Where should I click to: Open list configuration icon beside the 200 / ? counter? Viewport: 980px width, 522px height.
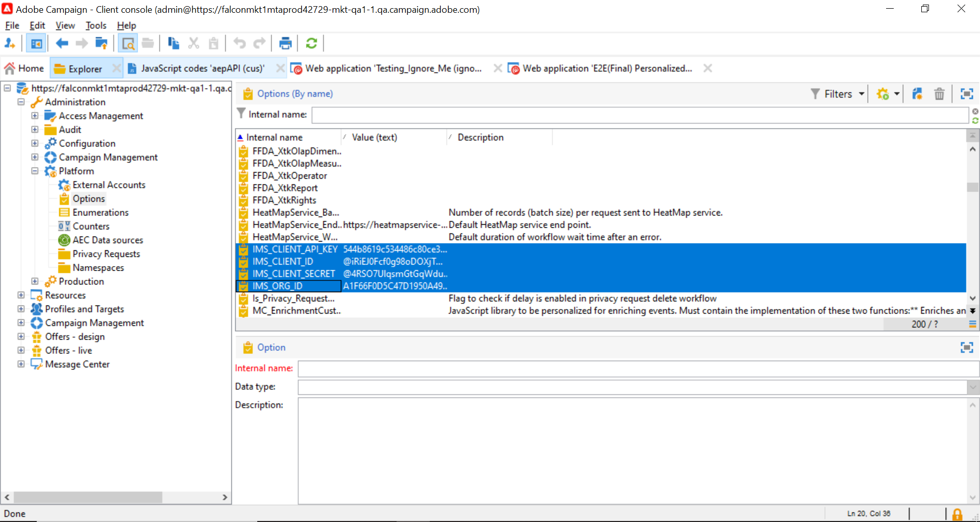click(973, 324)
